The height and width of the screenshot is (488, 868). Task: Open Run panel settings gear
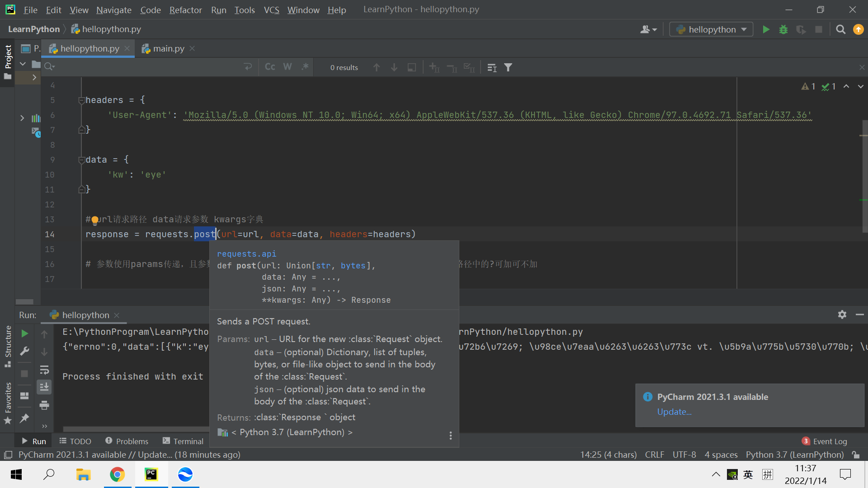(842, 314)
